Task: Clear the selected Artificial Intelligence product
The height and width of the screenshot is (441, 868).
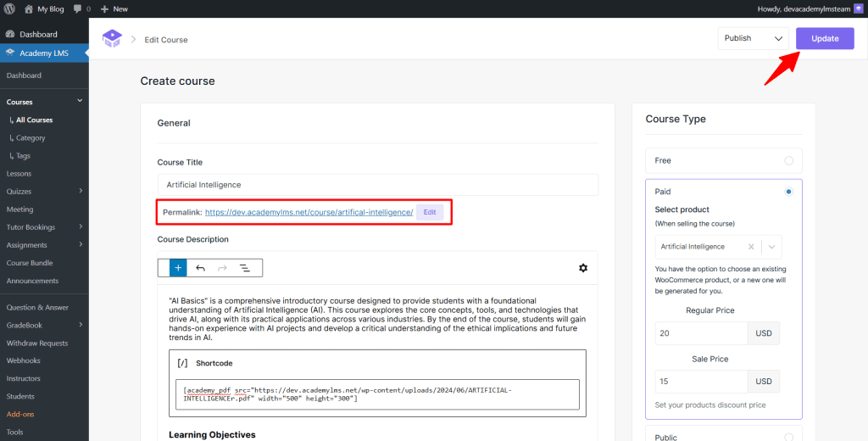Action: [751, 247]
